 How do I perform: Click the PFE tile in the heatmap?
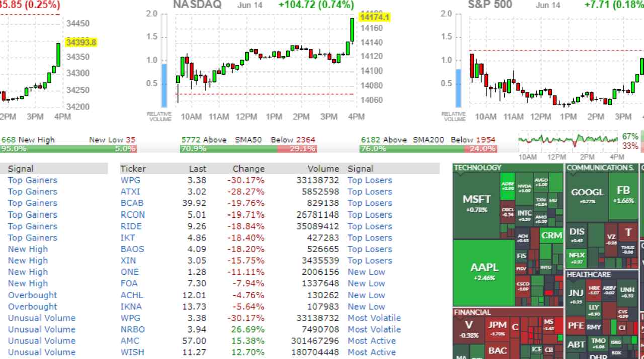click(x=576, y=325)
